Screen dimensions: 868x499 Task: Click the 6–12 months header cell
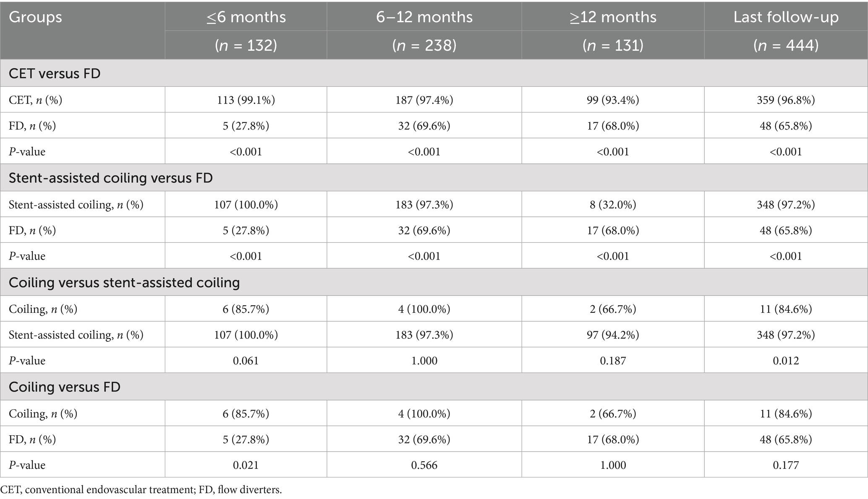424,17
